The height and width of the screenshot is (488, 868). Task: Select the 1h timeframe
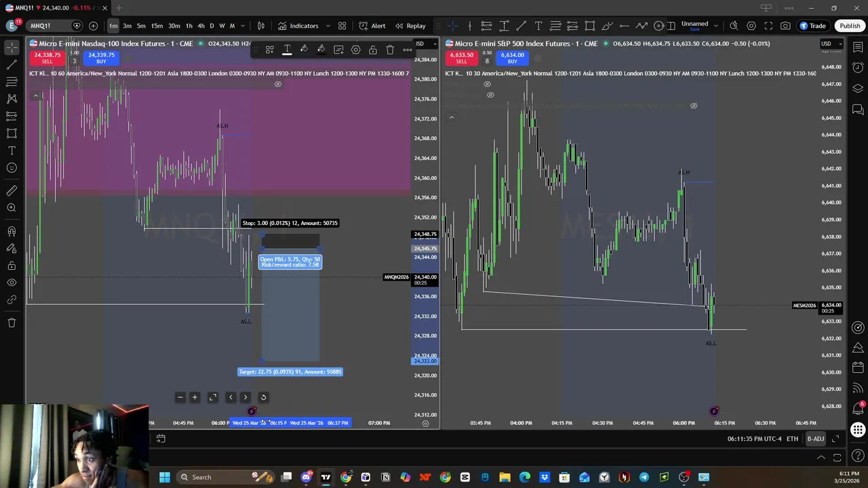point(189,26)
